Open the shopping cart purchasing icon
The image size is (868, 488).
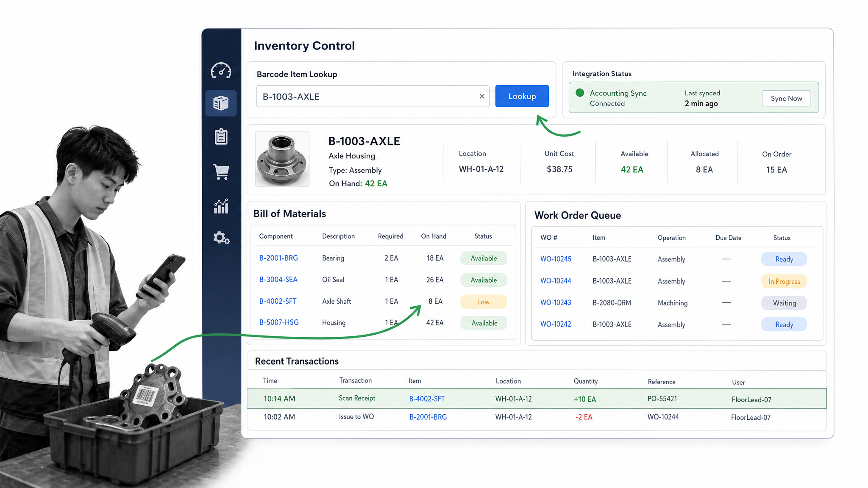click(x=221, y=172)
